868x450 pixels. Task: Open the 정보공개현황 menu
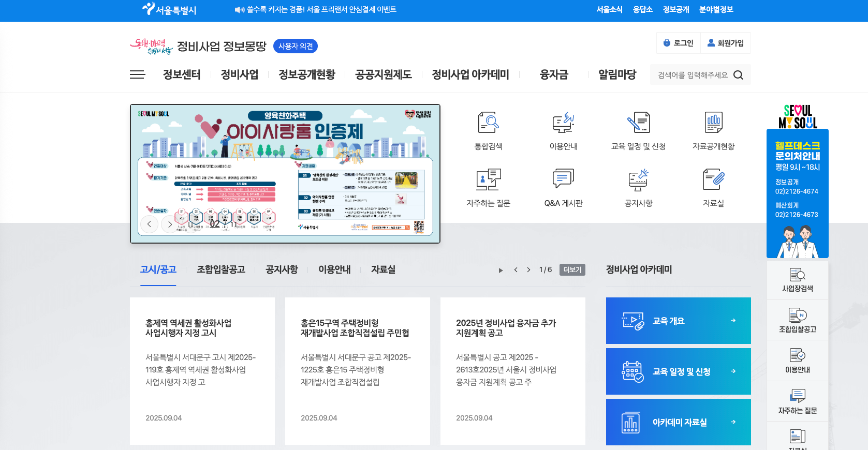tap(307, 74)
